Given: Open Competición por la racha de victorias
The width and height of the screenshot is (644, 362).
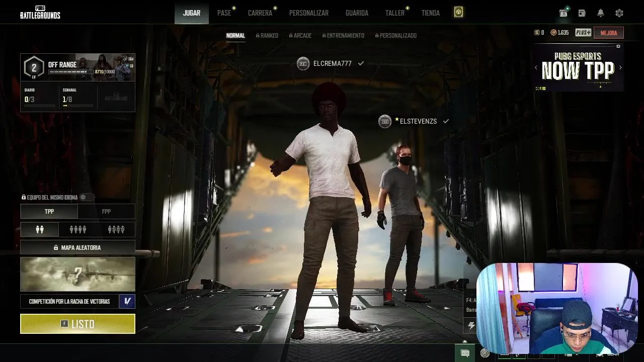Looking at the screenshot, I should click(x=69, y=302).
